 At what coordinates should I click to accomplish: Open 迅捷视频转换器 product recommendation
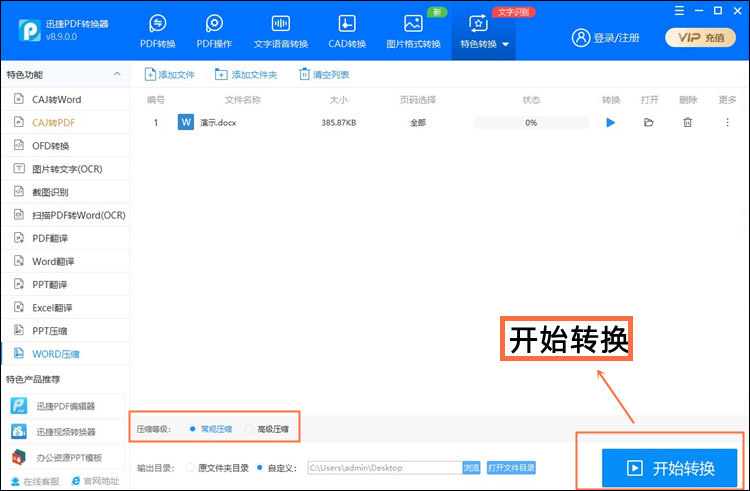[x=66, y=432]
